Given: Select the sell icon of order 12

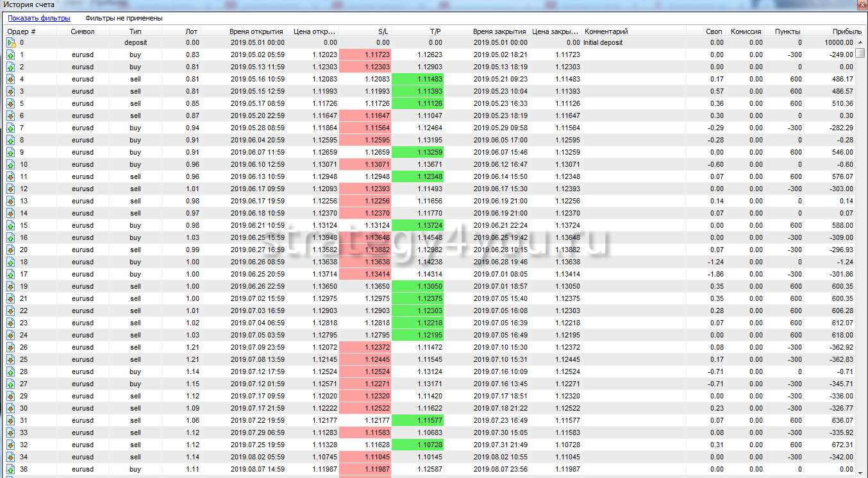Looking at the screenshot, I should (x=11, y=189).
